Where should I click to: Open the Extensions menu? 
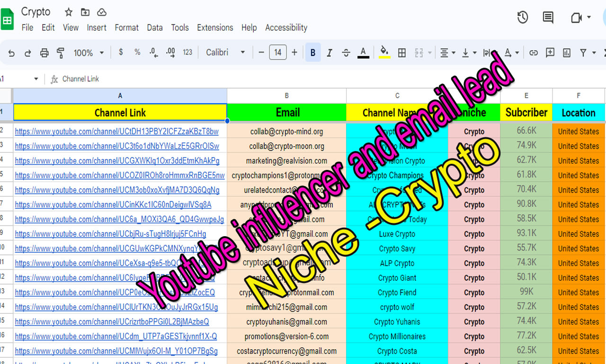click(x=215, y=27)
